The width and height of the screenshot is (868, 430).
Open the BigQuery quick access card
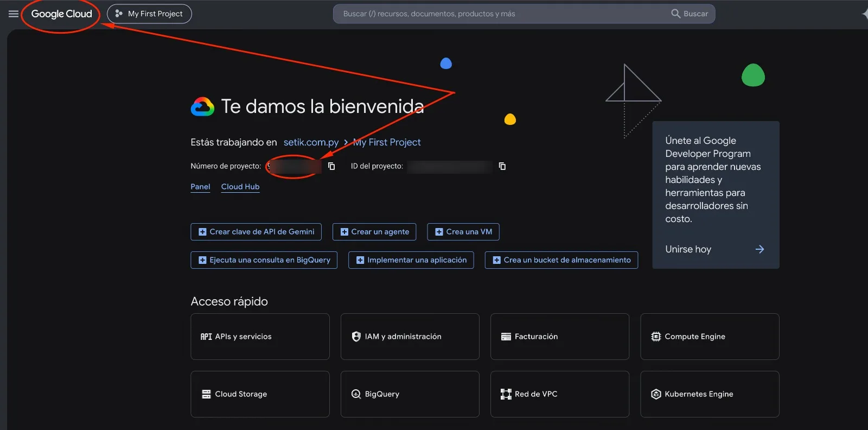(x=410, y=394)
